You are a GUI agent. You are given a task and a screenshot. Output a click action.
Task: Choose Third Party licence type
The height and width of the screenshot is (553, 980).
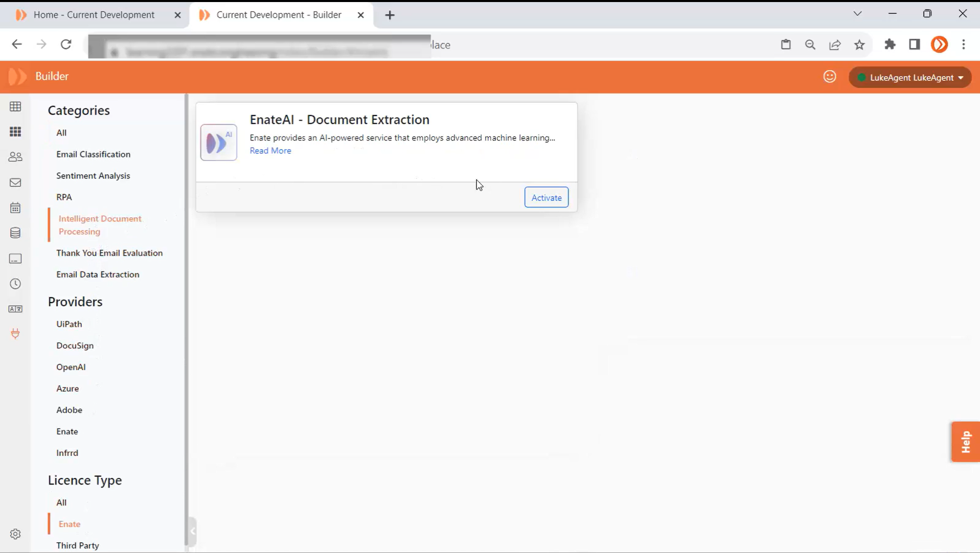(78, 545)
